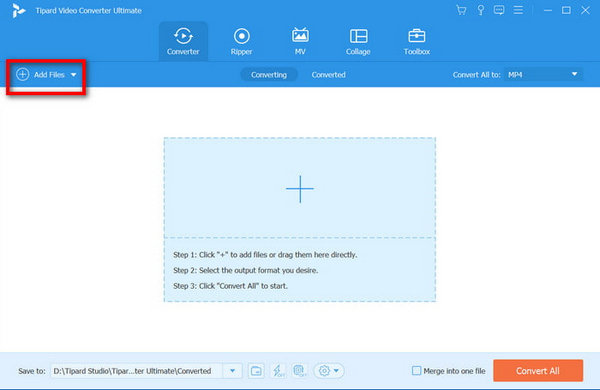Toggle the hardware acceleration chip icon

pyautogui.click(x=299, y=370)
